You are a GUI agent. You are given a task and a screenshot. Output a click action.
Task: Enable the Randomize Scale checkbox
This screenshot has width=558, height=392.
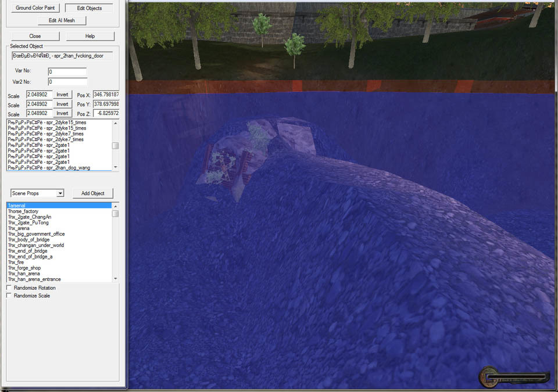coord(9,296)
